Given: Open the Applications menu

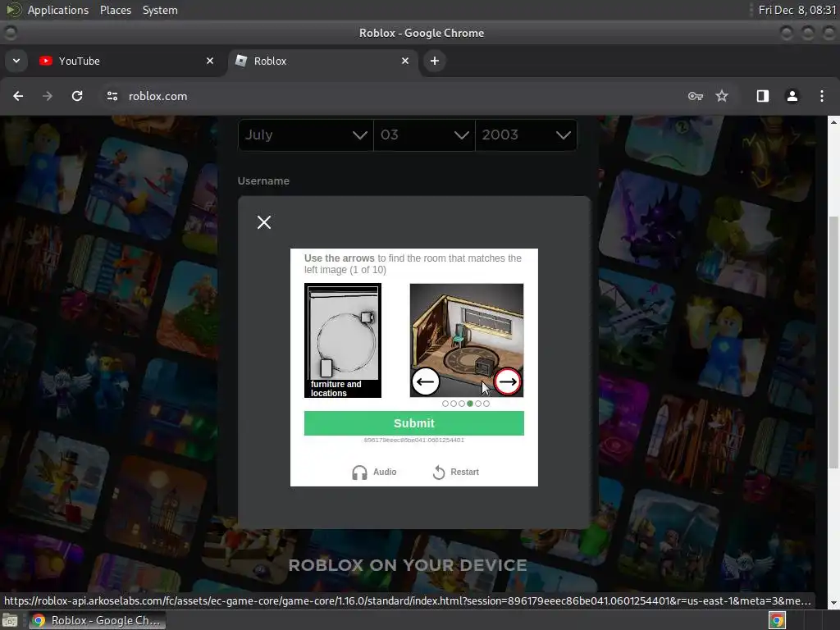Looking at the screenshot, I should [x=58, y=10].
